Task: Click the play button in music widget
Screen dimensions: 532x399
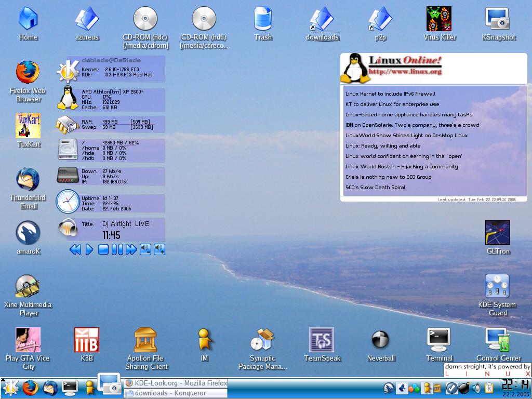Action: 89,250
